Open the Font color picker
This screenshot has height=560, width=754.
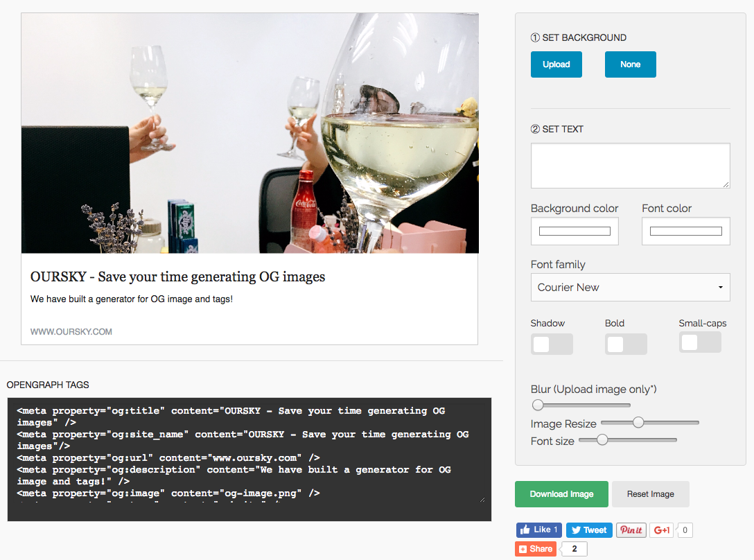click(685, 231)
